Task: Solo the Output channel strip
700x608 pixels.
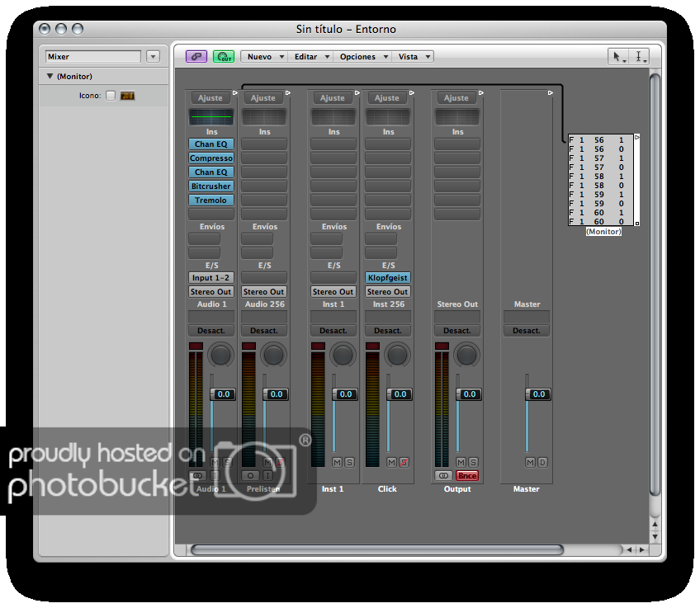Action: [x=473, y=462]
